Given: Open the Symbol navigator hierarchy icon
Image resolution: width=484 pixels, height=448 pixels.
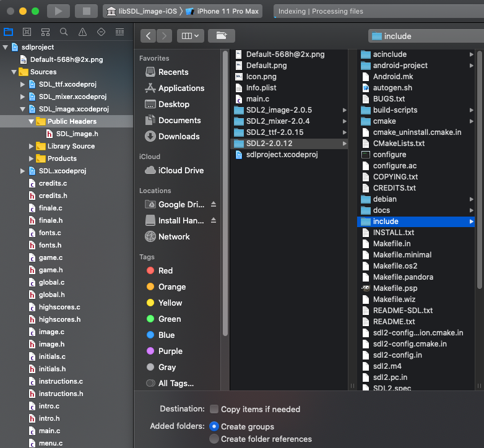Looking at the screenshot, I should 45,32.
